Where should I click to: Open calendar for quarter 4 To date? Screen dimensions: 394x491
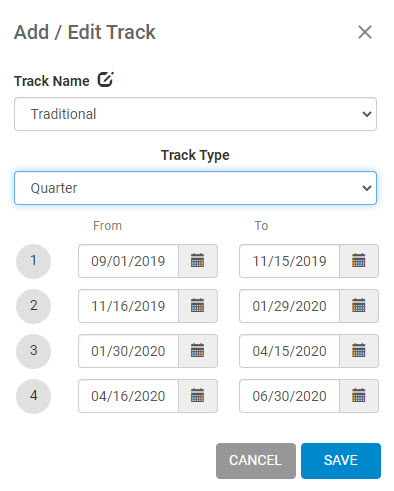(359, 396)
